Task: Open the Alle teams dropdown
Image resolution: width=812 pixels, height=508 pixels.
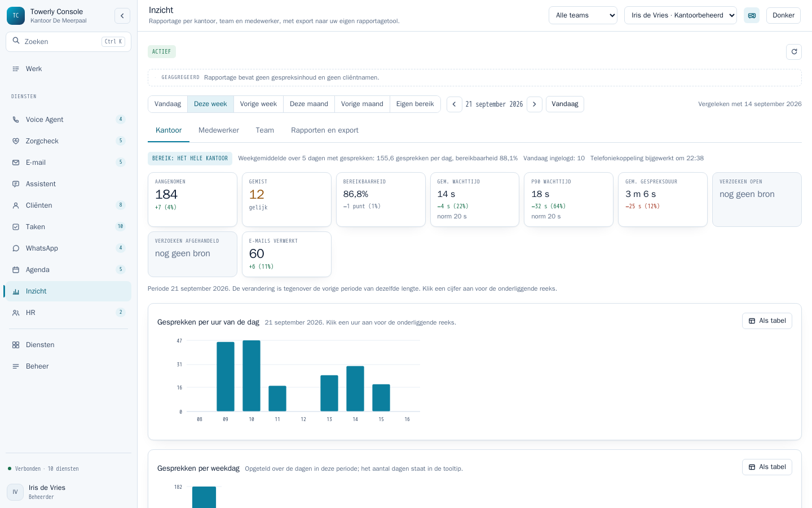Action: click(x=583, y=15)
